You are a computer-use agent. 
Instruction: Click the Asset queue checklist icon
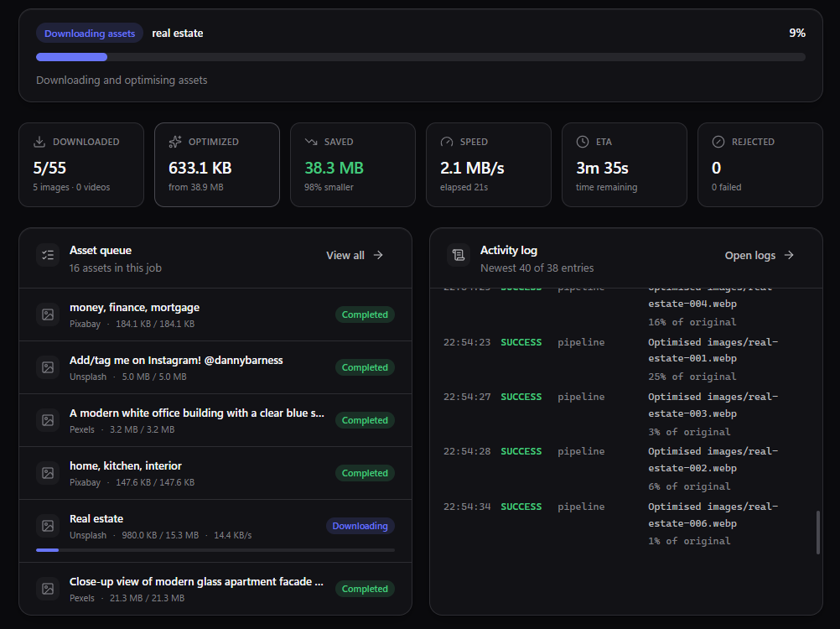tap(48, 255)
